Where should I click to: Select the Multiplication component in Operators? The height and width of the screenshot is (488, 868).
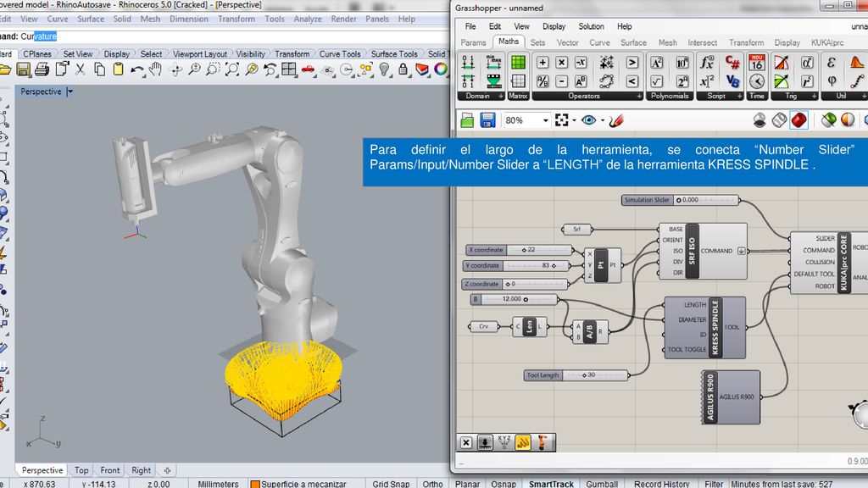click(561, 63)
